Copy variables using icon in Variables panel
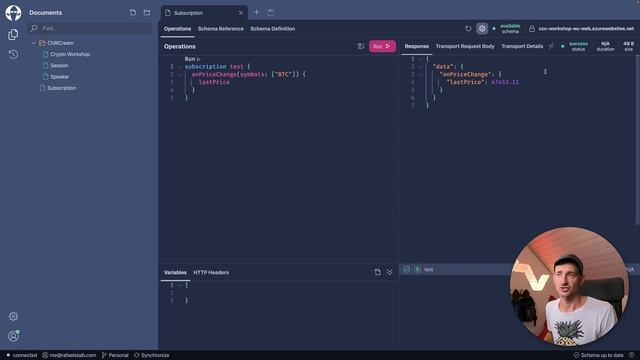Screen dimensions: 640x360 378,272
